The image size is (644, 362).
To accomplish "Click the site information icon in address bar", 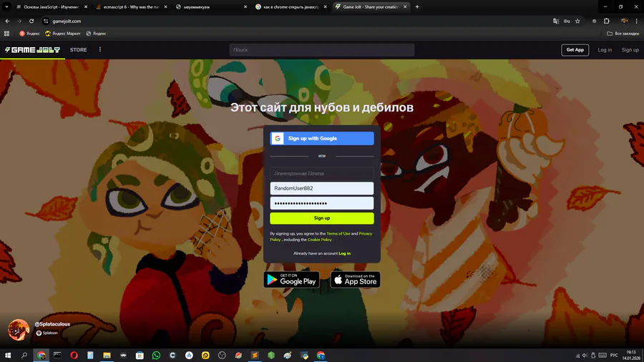I will (x=46, y=21).
